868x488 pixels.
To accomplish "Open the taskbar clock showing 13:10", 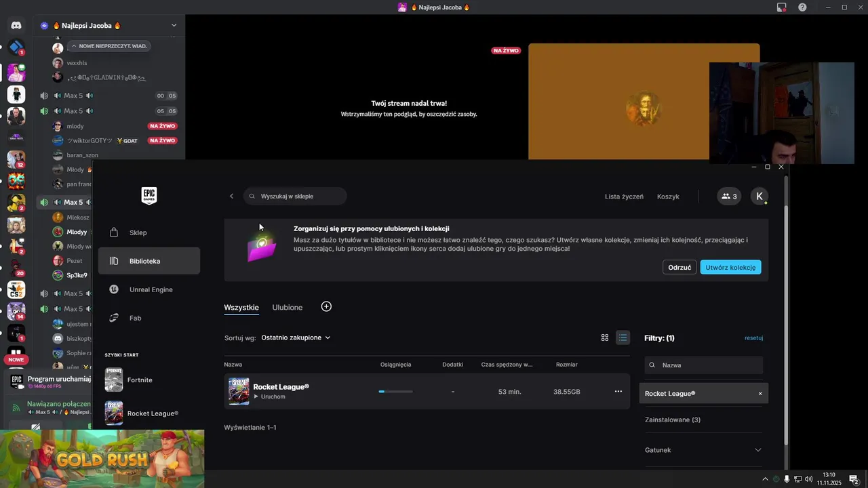I will [829, 479].
